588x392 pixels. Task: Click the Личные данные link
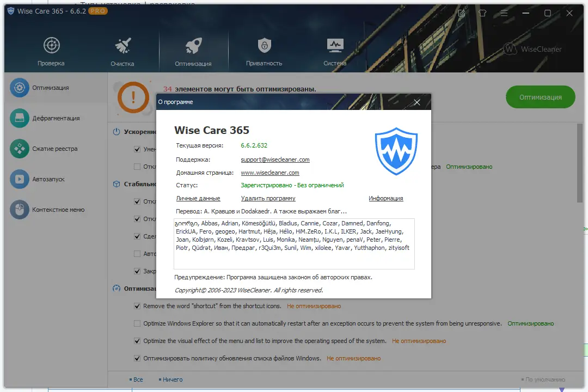coord(198,198)
